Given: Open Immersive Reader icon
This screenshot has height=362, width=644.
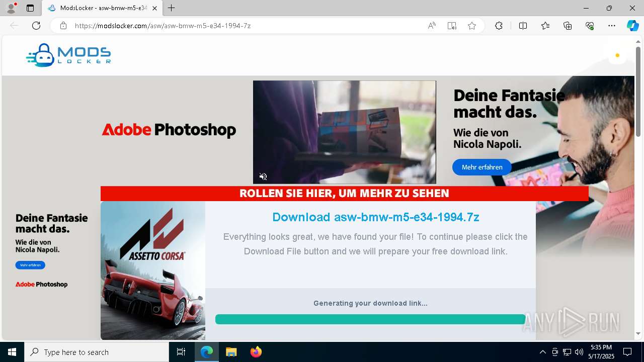Looking at the screenshot, I should pos(452,26).
